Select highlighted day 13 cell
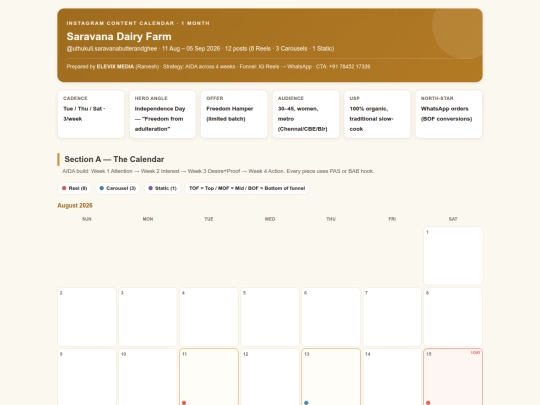Image resolution: width=540 pixels, height=405 pixels. (x=331, y=377)
